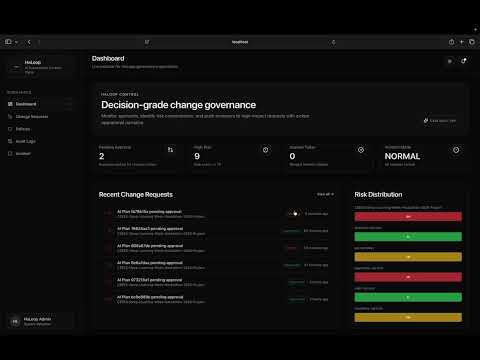Toggle the browser sidebar panel icon
This screenshot has width=480, height=360.
click(8, 42)
